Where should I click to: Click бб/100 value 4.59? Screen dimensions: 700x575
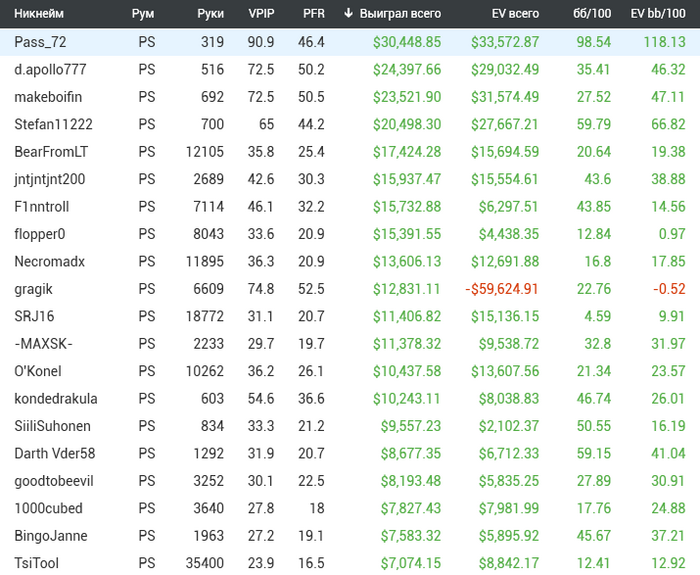(598, 317)
